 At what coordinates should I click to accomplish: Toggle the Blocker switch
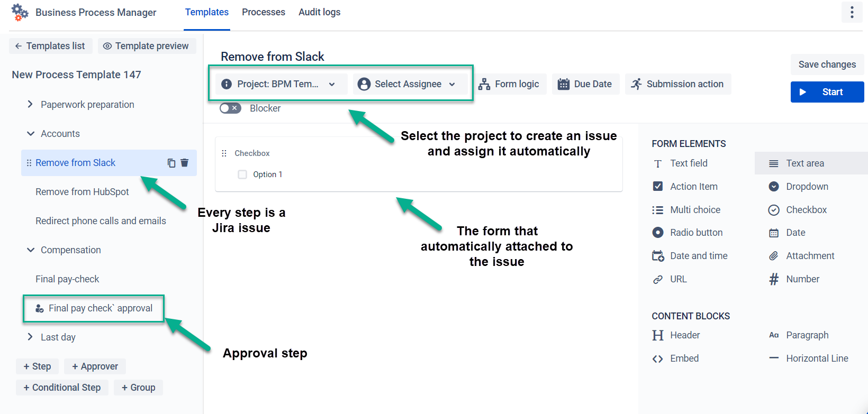(230, 108)
